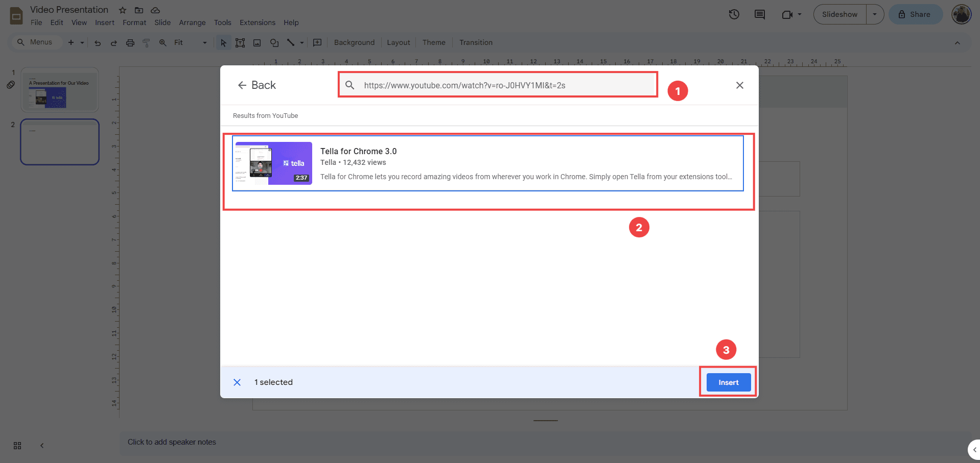The image size is (980, 463).
Task: Choose the select cursor tool
Action: pos(223,43)
